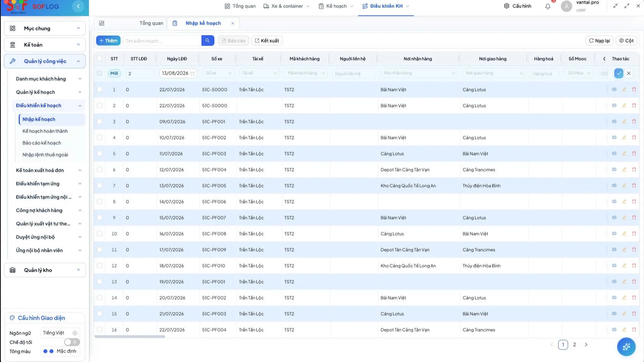Viewport: 644px width, 362px height.
Task: Check the box for row 4
Action: 100,137
